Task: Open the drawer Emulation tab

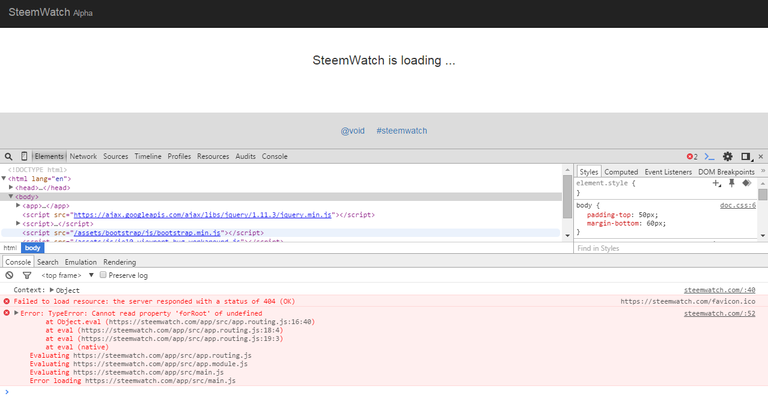Action: pyautogui.click(x=81, y=262)
